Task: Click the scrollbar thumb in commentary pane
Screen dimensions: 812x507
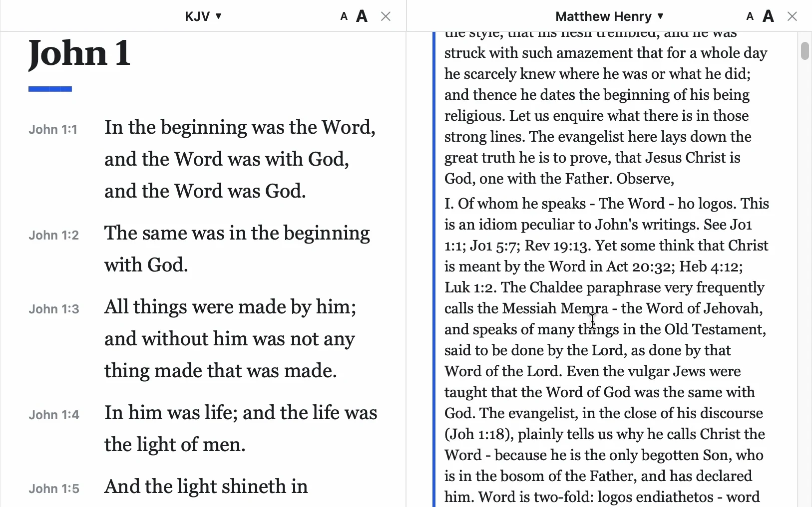Action: tap(805, 51)
